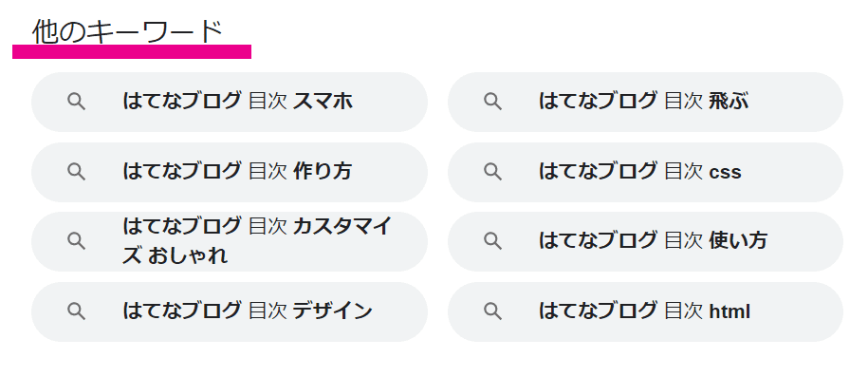The height and width of the screenshot is (377, 868).
Task: Click the magnifier icon beside 目次 飛ぶ
Action: [492, 102]
